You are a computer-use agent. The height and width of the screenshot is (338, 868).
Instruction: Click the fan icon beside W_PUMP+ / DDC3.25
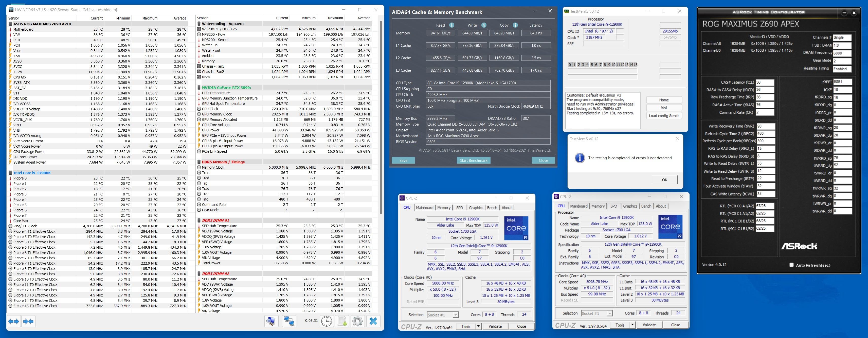[199, 29]
